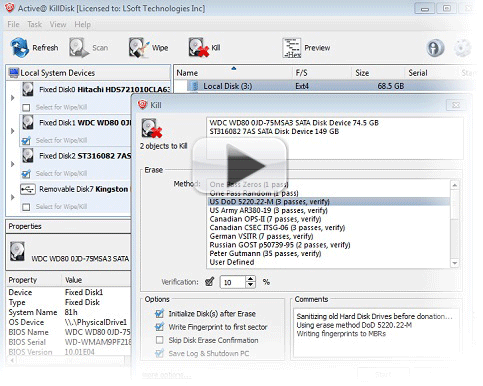The height and width of the screenshot is (386, 483).
Task: Select Canadian OPS-II 7 passes method
Action: (x=265, y=219)
